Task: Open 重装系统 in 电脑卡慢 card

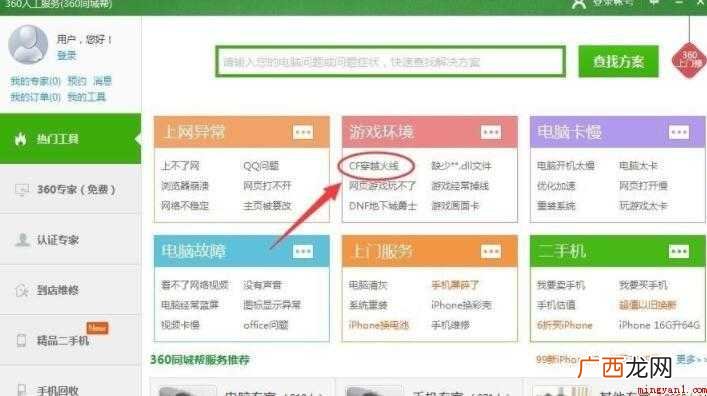Action: coord(556,206)
